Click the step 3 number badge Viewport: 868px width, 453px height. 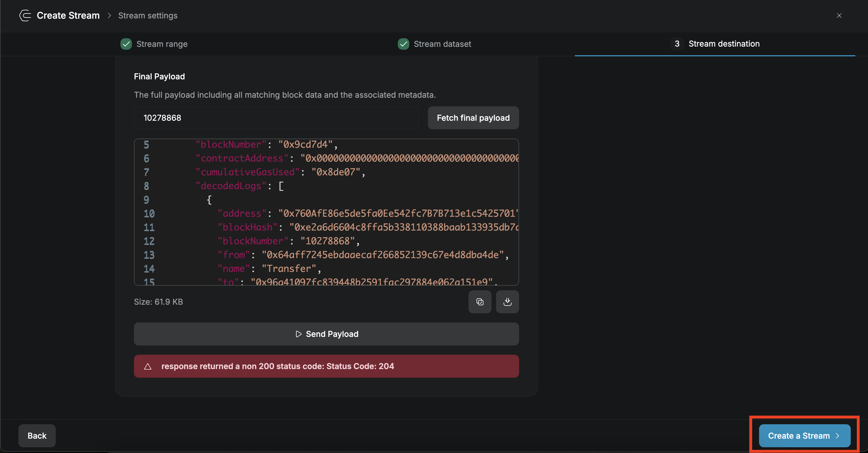pyautogui.click(x=677, y=44)
